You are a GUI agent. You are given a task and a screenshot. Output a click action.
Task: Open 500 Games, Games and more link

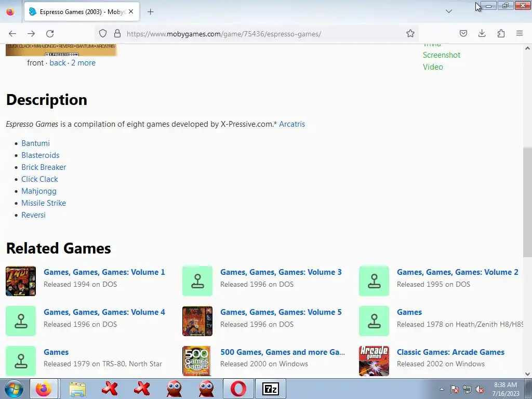(282, 352)
